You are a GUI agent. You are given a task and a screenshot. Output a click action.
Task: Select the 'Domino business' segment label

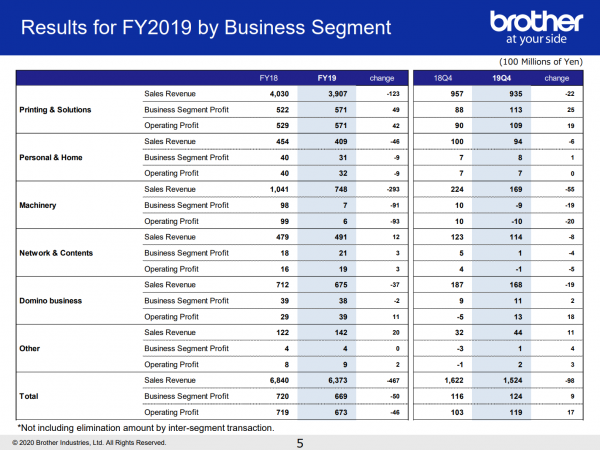(51, 301)
